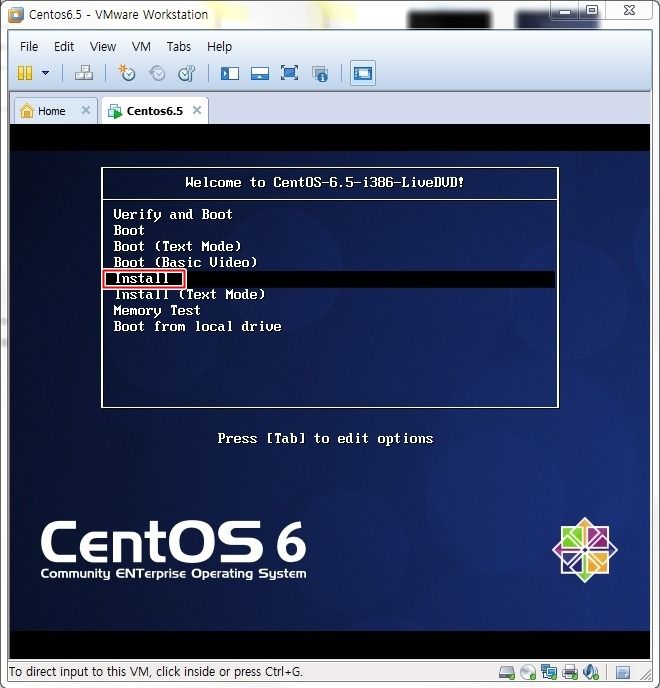Viewport: 660px width, 688px height.
Task: Open the Tabs menu
Action: (179, 47)
